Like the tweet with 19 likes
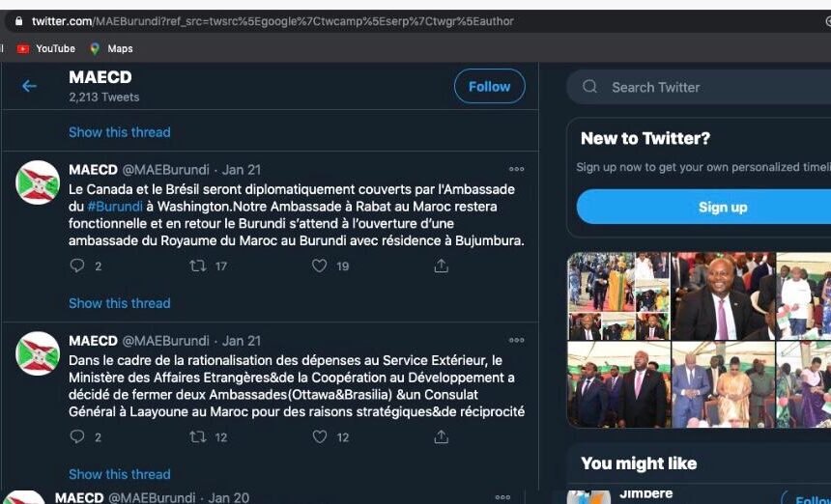The image size is (831, 504). pyautogui.click(x=319, y=266)
